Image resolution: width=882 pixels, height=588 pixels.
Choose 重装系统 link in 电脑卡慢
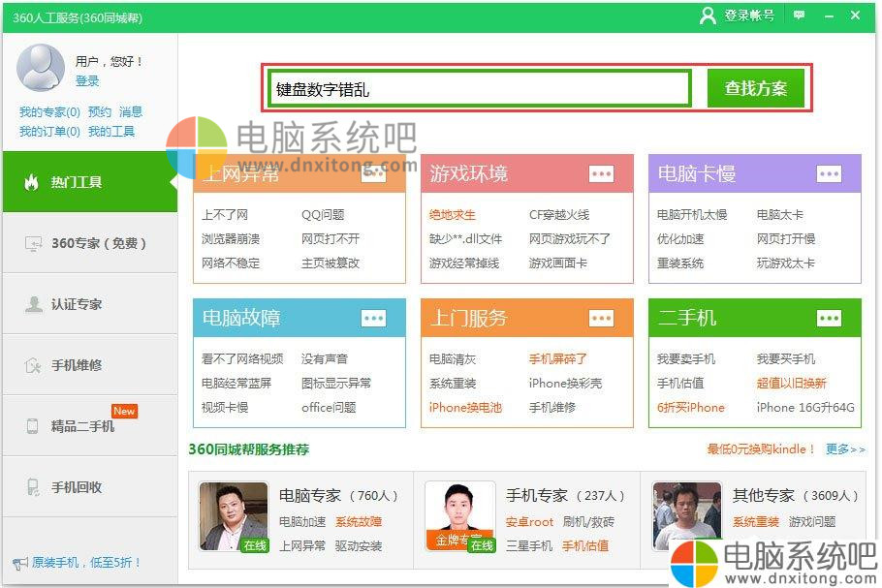tap(680, 263)
